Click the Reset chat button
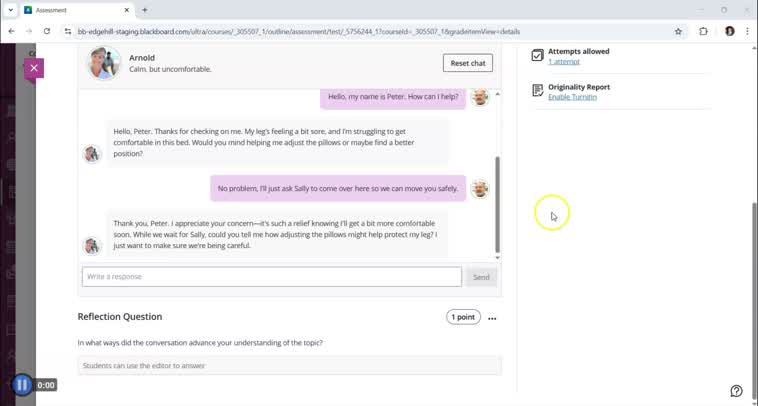This screenshot has width=758, height=406. (x=467, y=63)
